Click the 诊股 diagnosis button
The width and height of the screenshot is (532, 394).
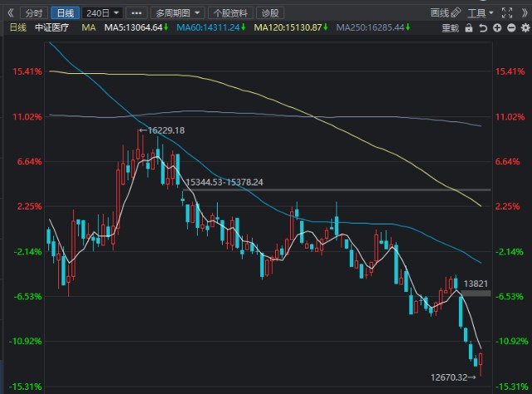(x=269, y=13)
